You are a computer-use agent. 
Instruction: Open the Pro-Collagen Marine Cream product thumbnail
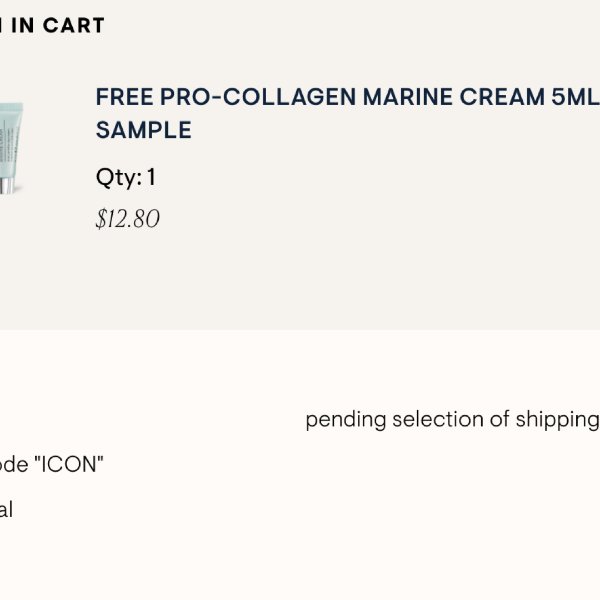pos(11,148)
